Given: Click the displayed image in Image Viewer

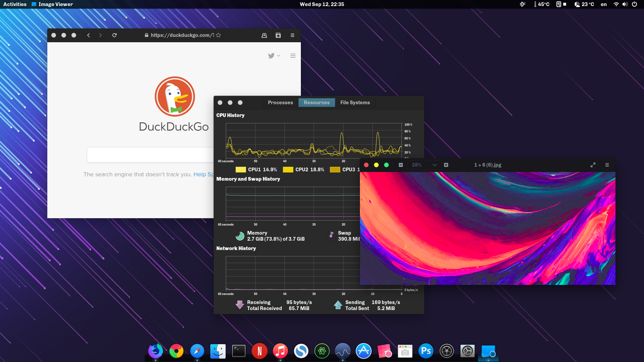Looking at the screenshot, I should tap(488, 228).
